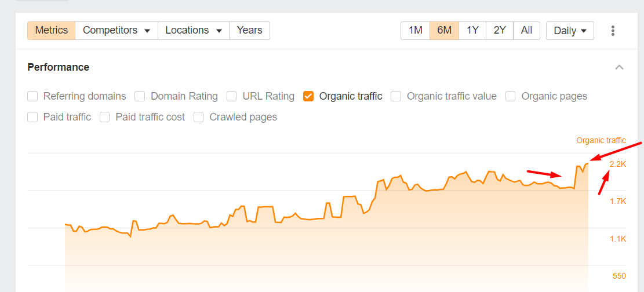Open the Daily interval dropdown
The width and height of the screenshot is (644, 292).
570,31
